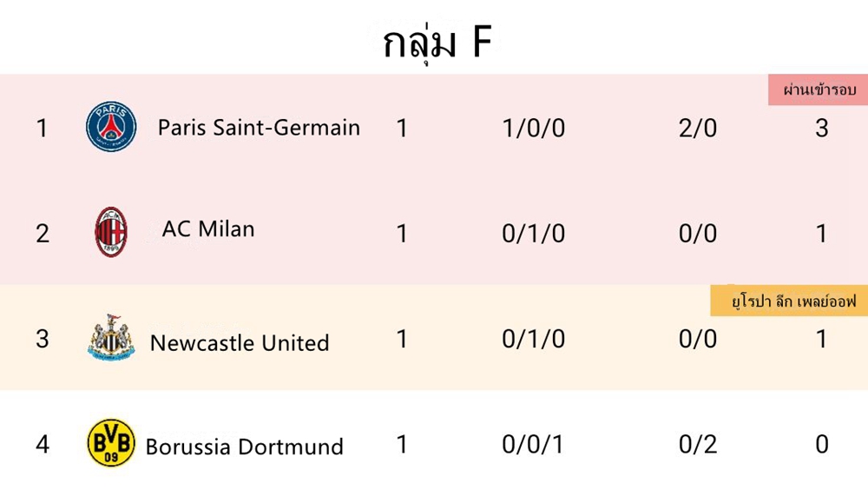Open Paris Saint-Germain team name
This screenshot has width=868, height=490.
point(259,128)
